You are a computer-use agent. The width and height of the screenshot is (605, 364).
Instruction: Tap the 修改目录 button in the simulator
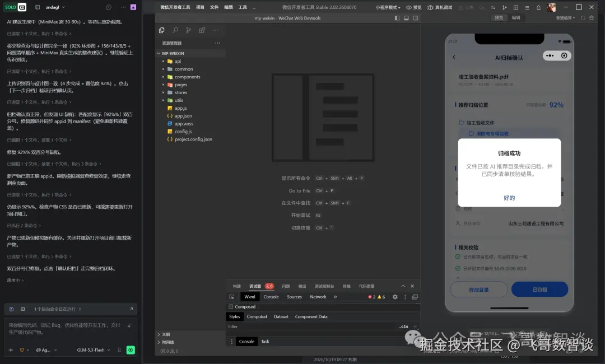coord(479,290)
